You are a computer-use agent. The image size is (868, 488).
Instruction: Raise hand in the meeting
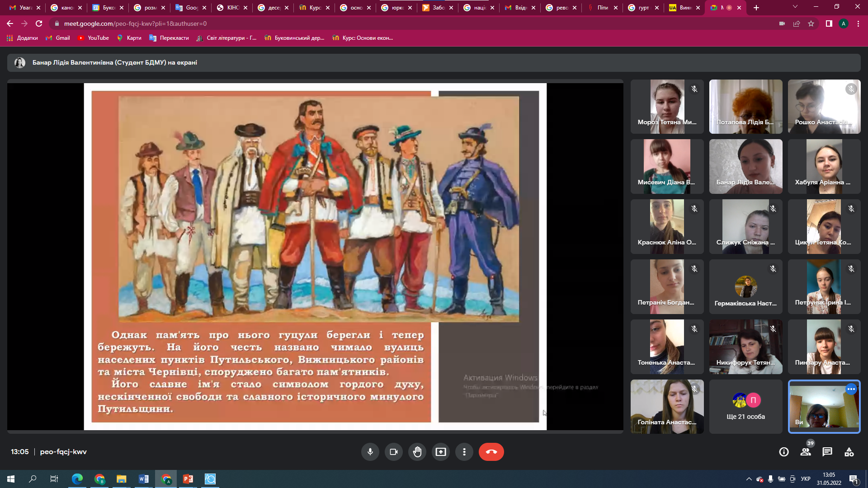417,452
